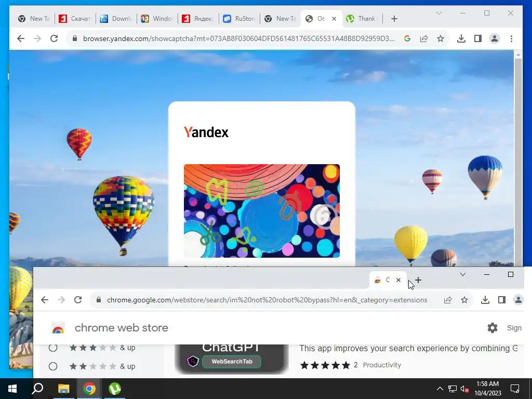Switch to the Download tab
Viewport: 532px width, 399px height.
pyautogui.click(x=116, y=19)
